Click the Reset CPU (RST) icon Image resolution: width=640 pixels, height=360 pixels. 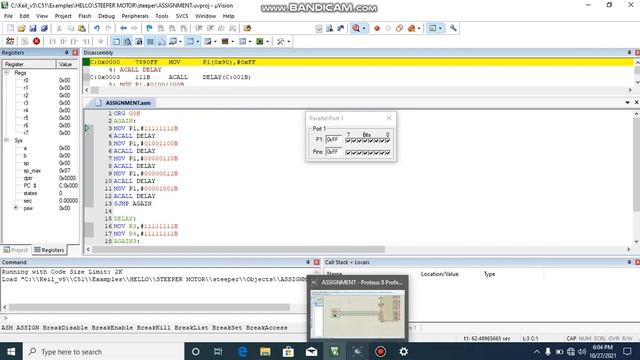[10, 41]
